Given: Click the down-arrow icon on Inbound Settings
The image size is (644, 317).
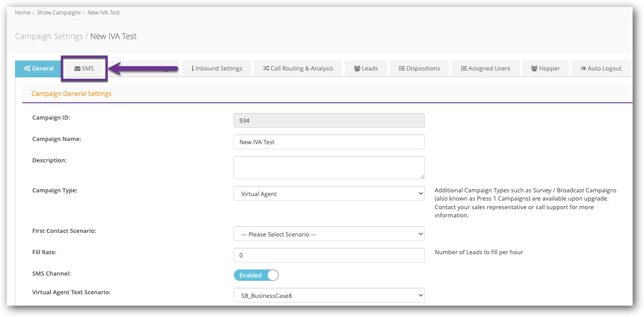Looking at the screenshot, I should pyautogui.click(x=192, y=69).
